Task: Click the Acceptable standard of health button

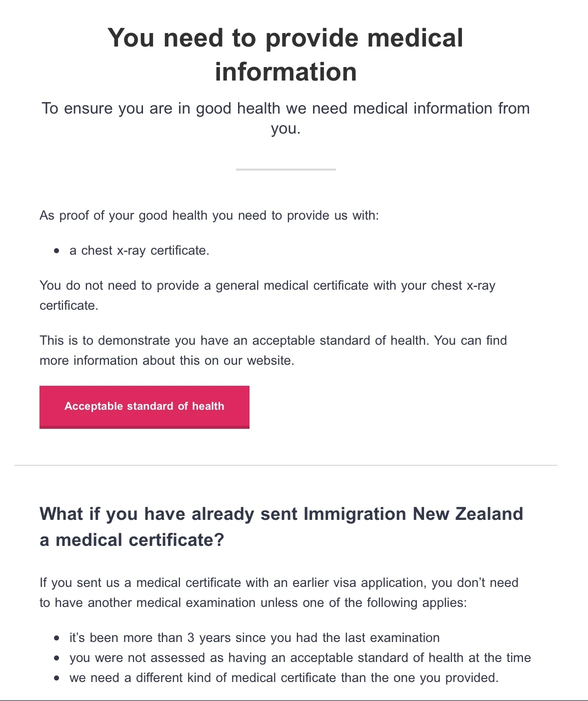Action: point(144,406)
